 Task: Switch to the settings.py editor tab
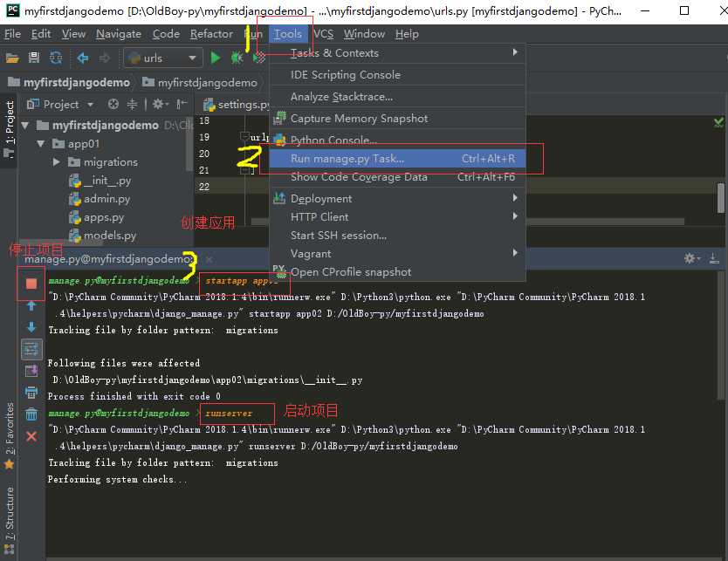click(x=236, y=105)
